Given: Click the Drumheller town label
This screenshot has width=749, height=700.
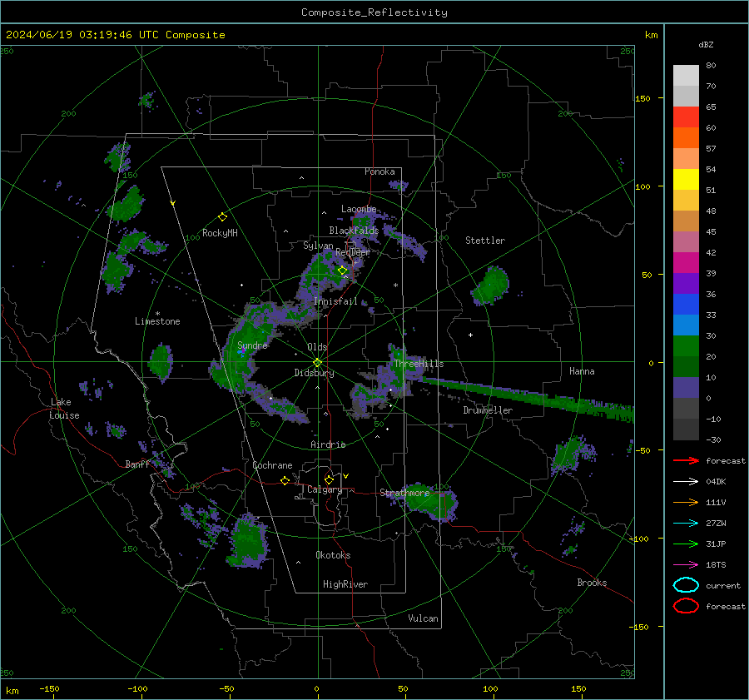Looking at the screenshot, I should click(488, 410).
